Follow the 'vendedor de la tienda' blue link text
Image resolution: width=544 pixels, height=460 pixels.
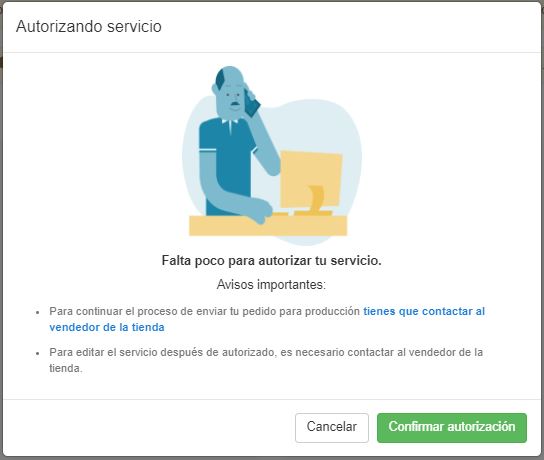tap(107, 327)
